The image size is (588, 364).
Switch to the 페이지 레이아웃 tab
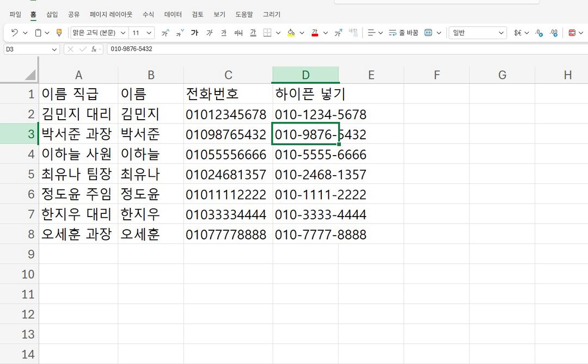[111, 14]
